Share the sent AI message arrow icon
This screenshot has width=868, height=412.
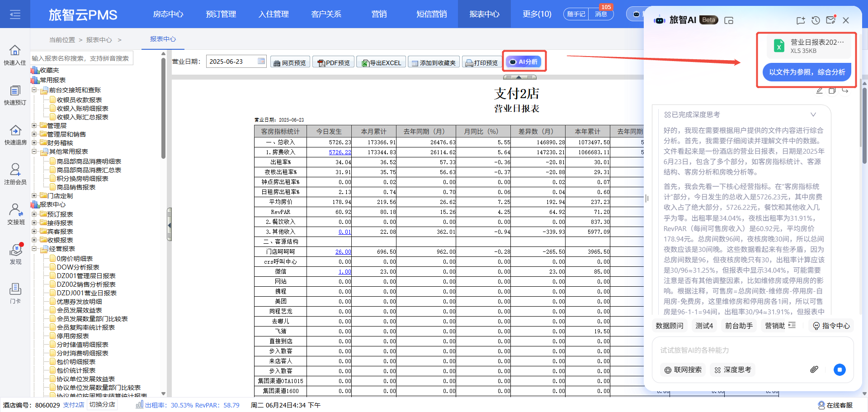coord(845,90)
